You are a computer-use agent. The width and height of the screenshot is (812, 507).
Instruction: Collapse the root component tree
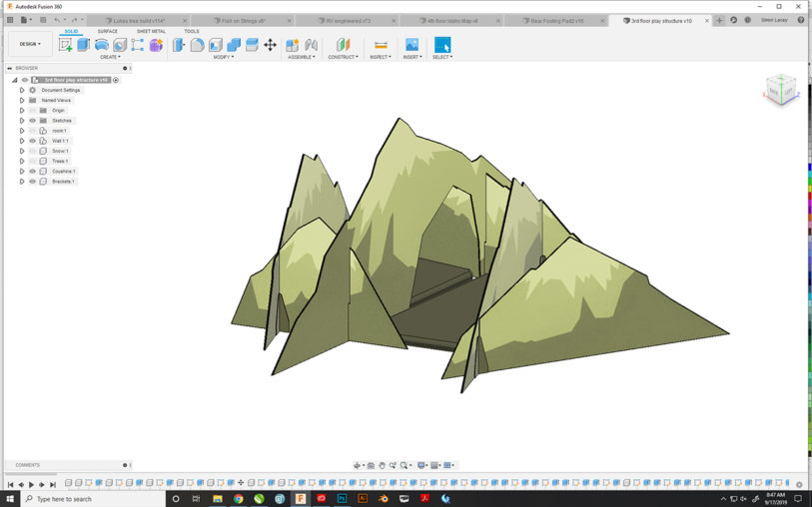click(x=15, y=80)
